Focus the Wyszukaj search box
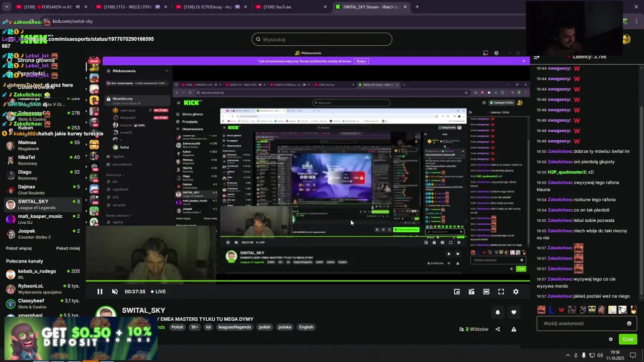Viewport: 644px width, 362px height. pos(322,39)
